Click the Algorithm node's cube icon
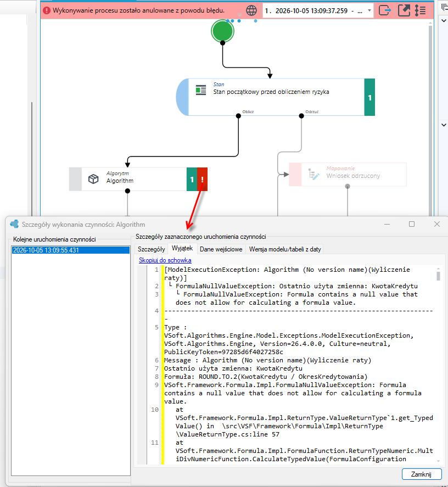The image size is (448, 487). [93, 179]
